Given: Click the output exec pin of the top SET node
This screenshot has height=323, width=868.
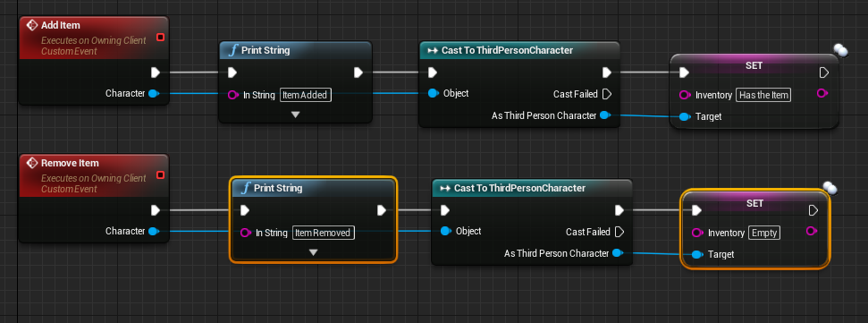Looking at the screenshot, I should click(823, 72).
